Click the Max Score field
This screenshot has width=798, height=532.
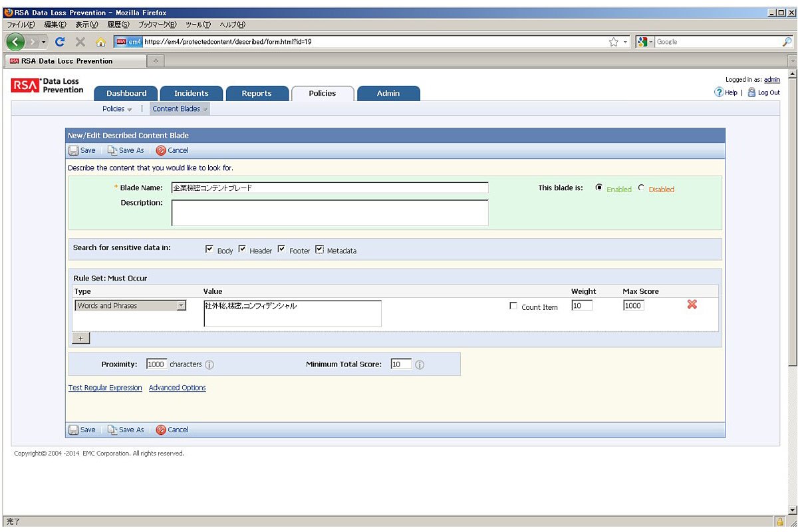pyautogui.click(x=634, y=305)
